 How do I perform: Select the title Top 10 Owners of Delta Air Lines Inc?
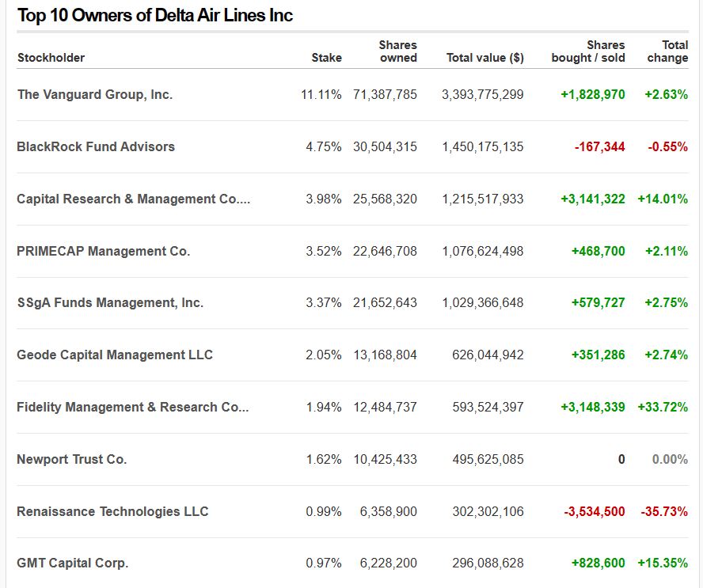(155, 16)
